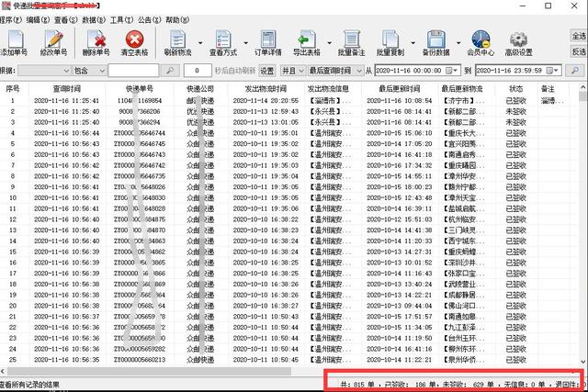
Task: Open the 公告(X) menu
Action: coord(149,20)
